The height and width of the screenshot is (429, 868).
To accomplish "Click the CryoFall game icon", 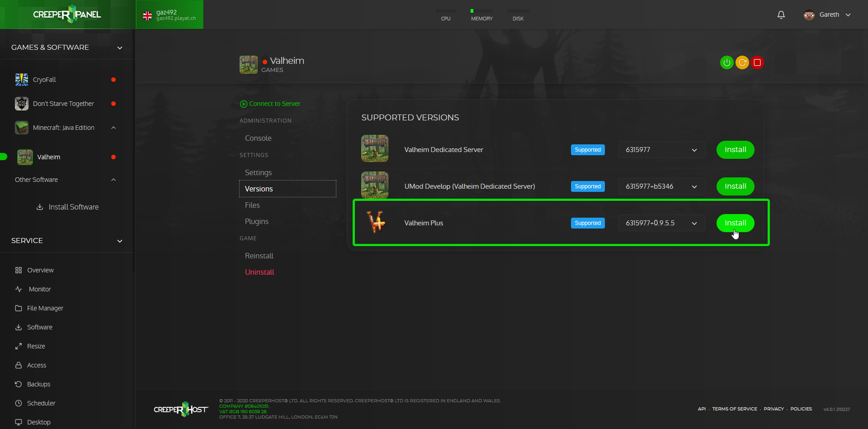I will (x=21, y=80).
